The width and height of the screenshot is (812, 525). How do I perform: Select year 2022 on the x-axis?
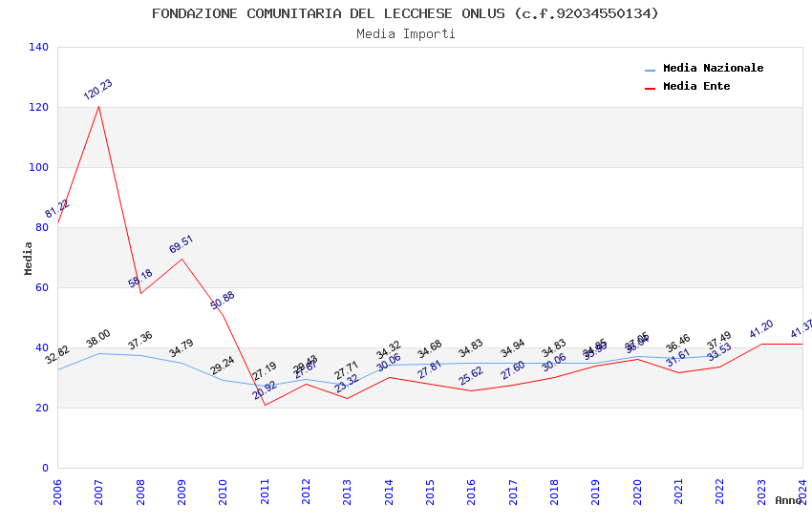point(720,492)
